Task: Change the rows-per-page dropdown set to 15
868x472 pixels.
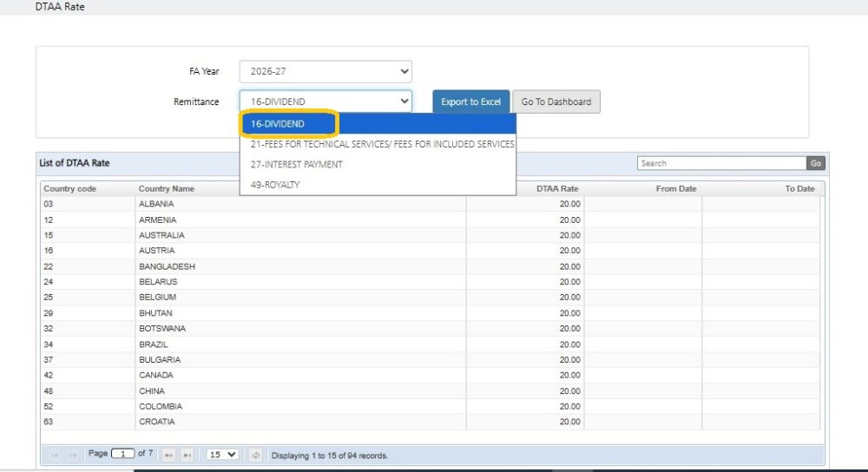Action: (x=222, y=455)
